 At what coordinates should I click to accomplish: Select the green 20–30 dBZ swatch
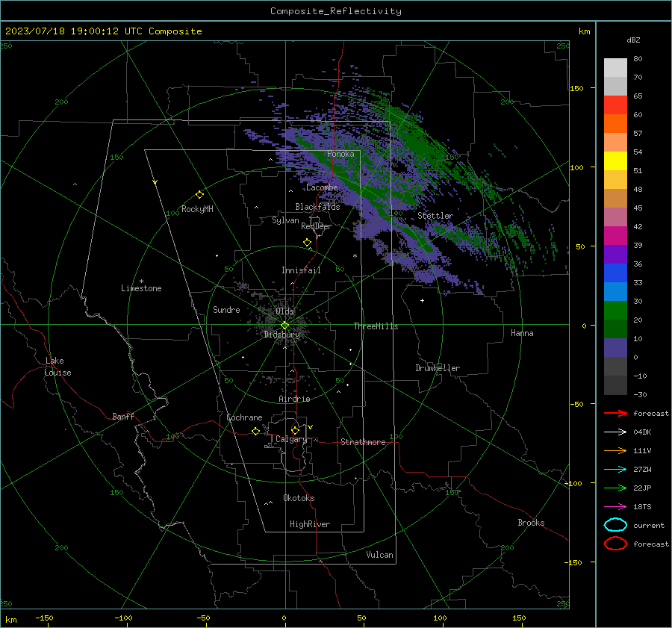[615, 311]
